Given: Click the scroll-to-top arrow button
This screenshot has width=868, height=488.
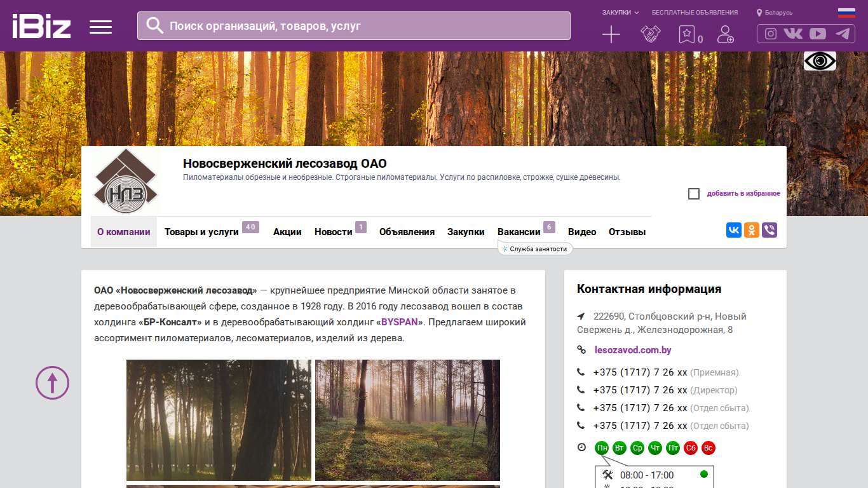Looking at the screenshot, I should coord(52,383).
